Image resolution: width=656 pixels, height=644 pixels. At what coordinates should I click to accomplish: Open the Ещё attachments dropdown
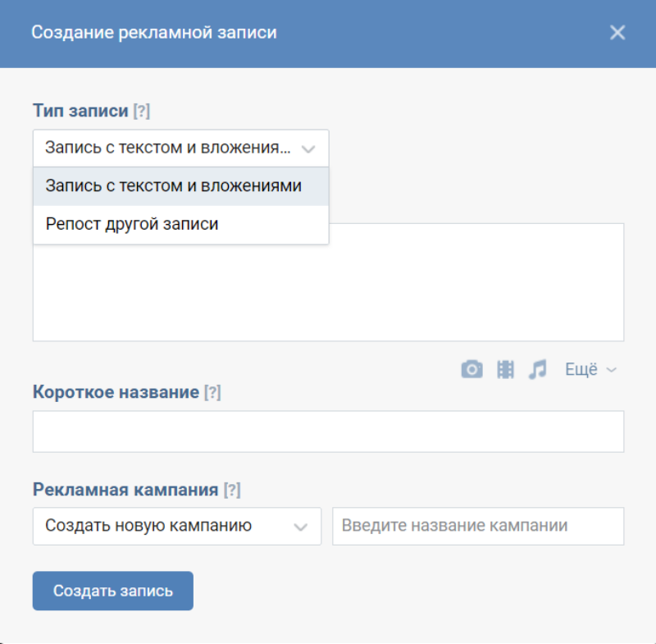[590, 369]
